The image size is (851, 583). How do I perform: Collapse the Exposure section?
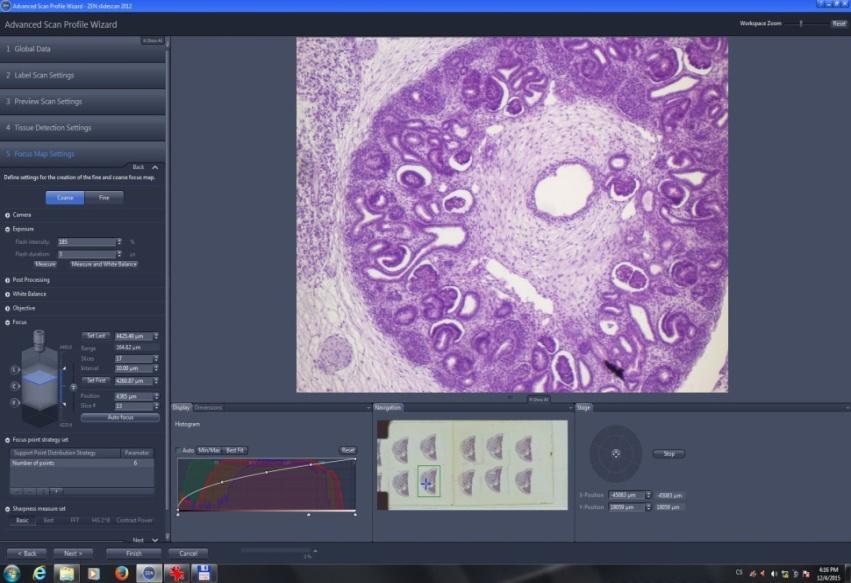[x=8, y=229]
